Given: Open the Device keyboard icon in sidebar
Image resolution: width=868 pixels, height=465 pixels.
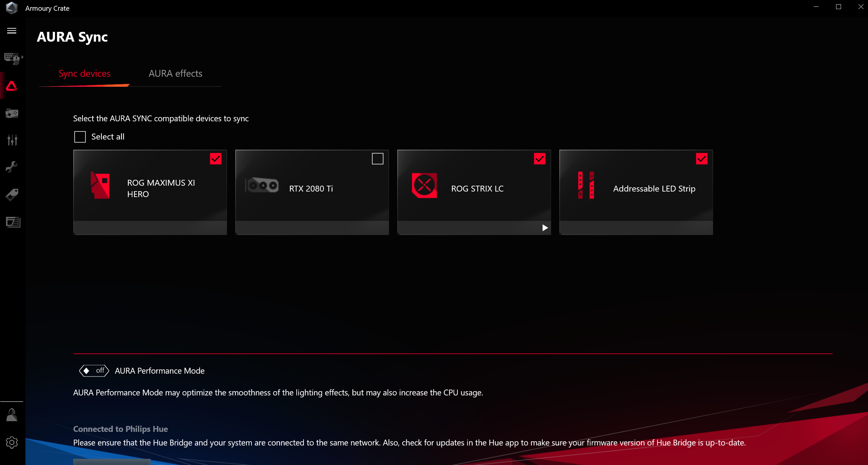Looking at the screenshot, I should click(x=13, y=58).
